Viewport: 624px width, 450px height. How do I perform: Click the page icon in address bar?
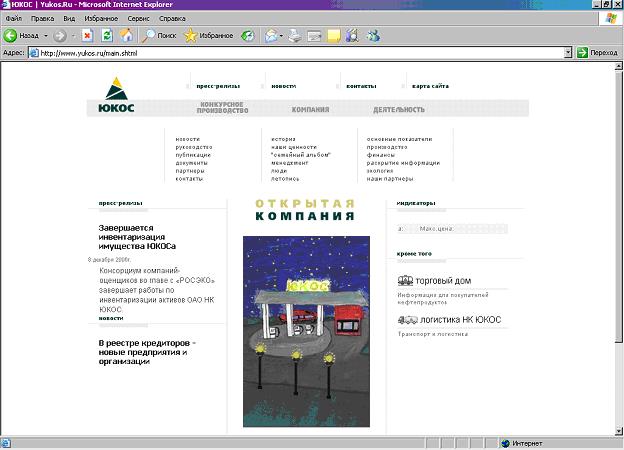coord(34,53)
